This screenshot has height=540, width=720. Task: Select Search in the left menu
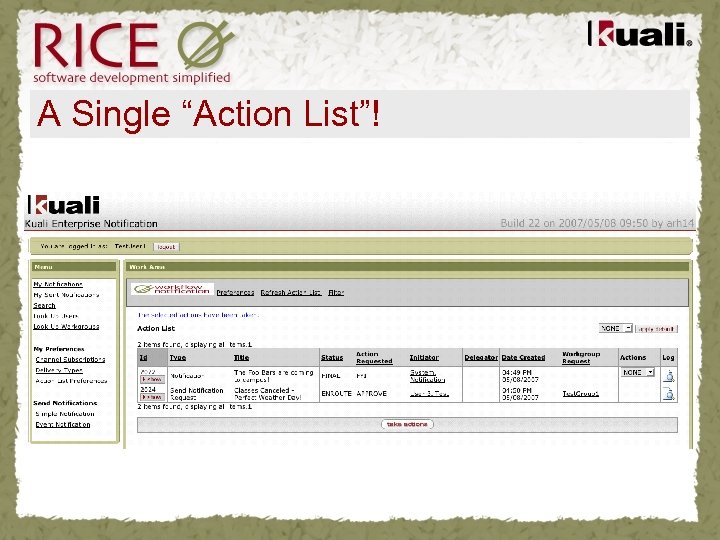(x=44, y=305)
